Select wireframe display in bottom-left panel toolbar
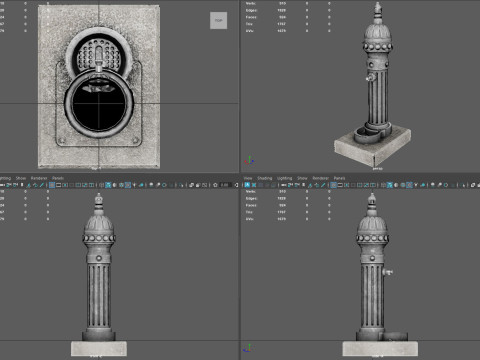 click(101, 185)
